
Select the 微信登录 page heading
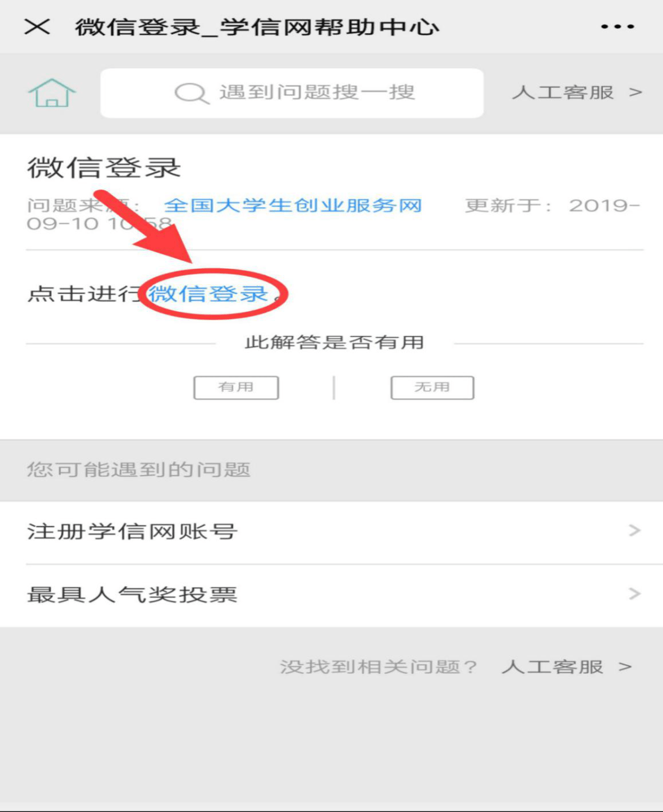pos(104,168)
